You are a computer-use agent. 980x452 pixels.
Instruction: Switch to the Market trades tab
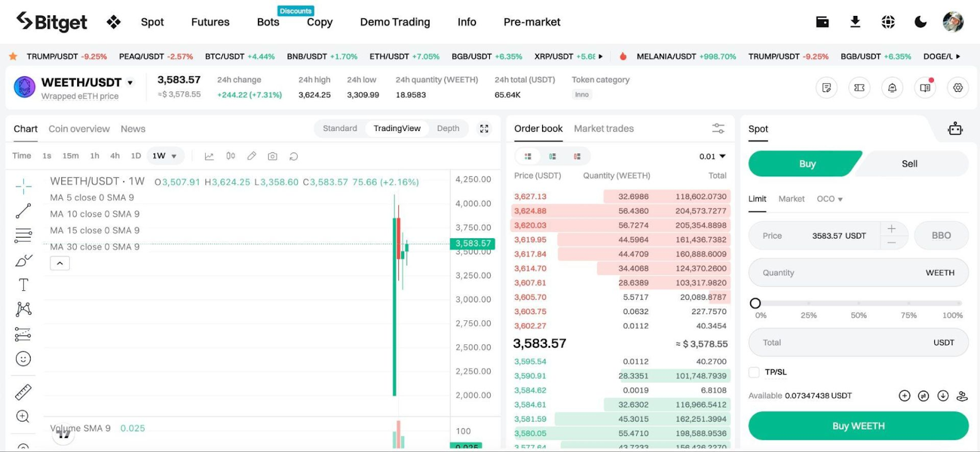pos(604,129)
